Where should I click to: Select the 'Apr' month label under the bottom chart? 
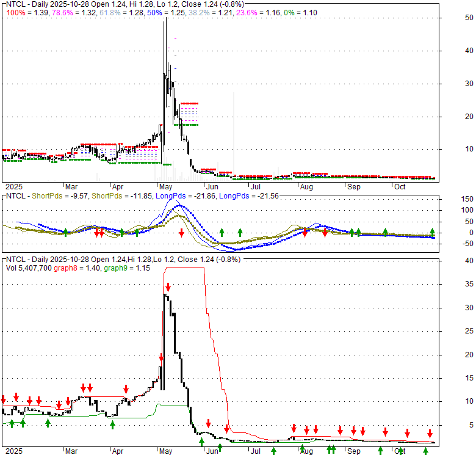click(x=118, y=451)
